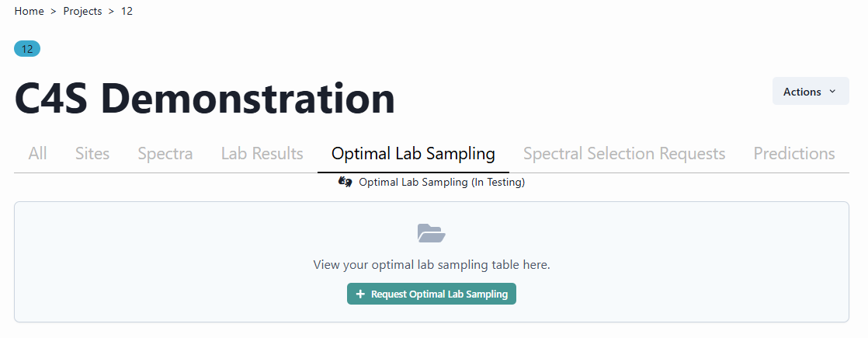Click the C4S Demonstration project title
The width and height of the screenshot is (868, 338).
204,99
